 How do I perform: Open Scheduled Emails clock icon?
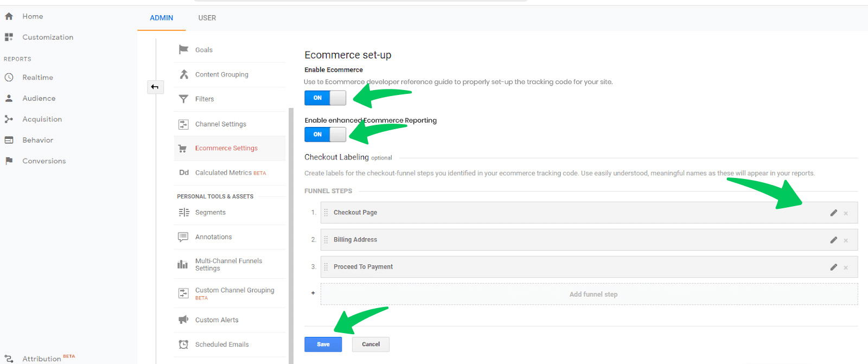click(183, 344)
